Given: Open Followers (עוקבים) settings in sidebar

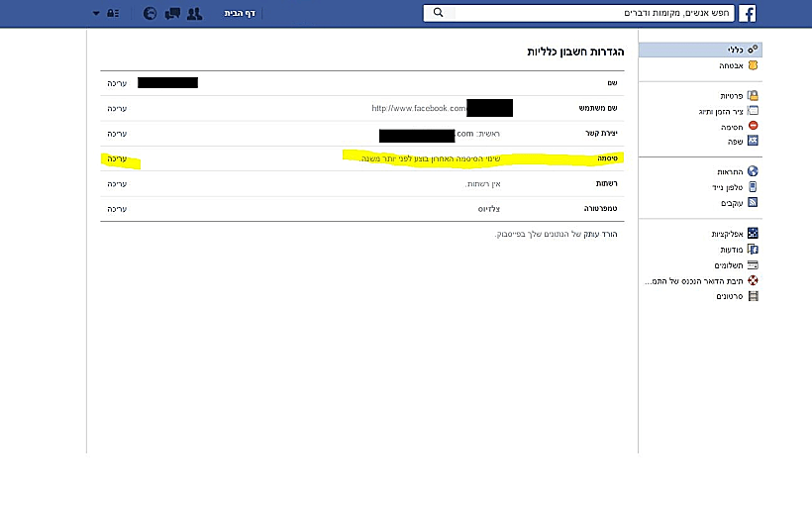Looking at the screenshot, I should pyautogui.click(x=732, y=203).
